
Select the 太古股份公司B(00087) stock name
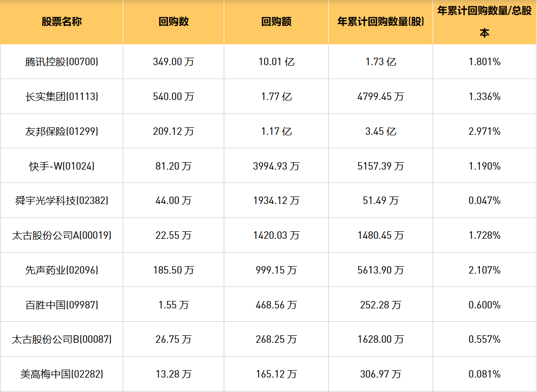point(62,339)
